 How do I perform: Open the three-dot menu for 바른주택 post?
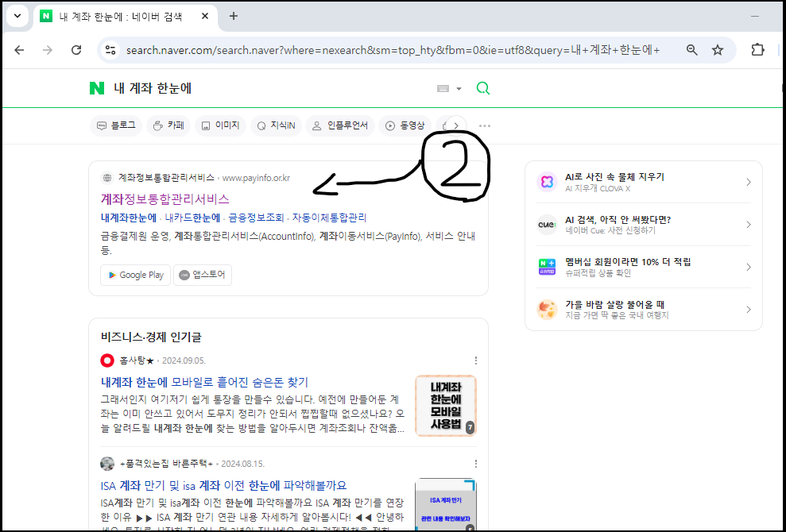tap(476, 464)
